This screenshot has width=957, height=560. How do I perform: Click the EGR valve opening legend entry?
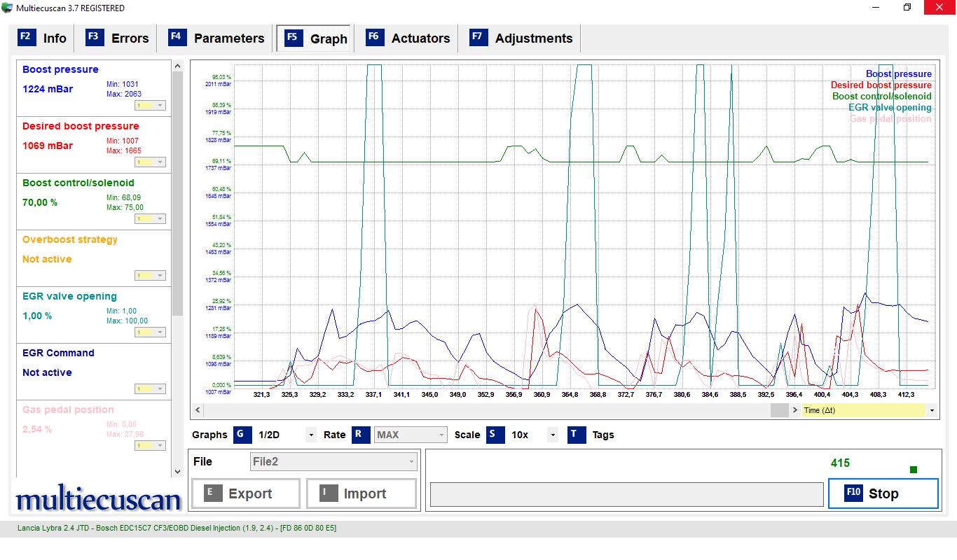pyautogui.click(x=890, y=107)
